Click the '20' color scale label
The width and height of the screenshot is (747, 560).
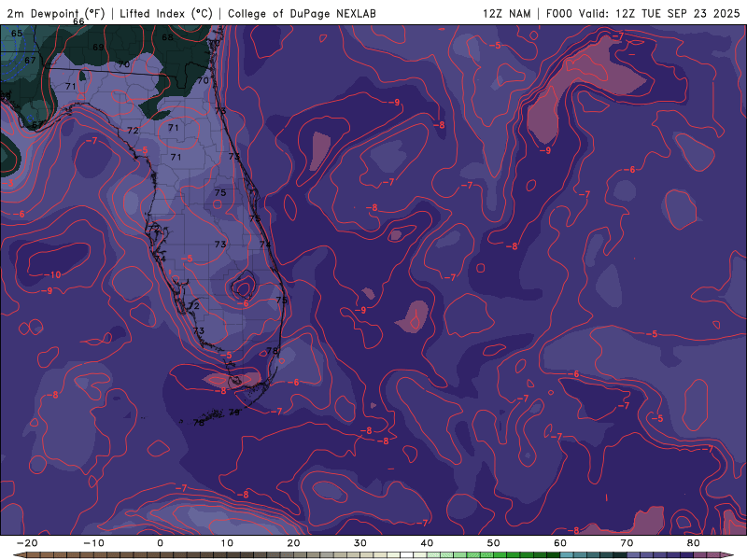pos(293,543)
